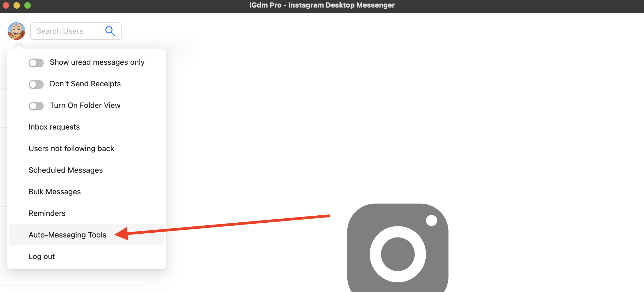This screenshot has height=292, width=644.
Task: Open Reminders tool
Action: click(47, 213)
